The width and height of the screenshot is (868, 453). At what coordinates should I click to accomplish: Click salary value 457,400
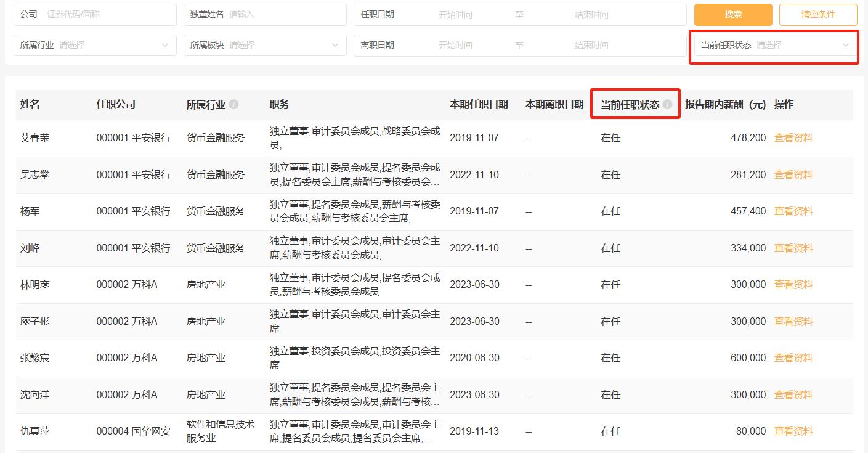(x=748, y=211)
